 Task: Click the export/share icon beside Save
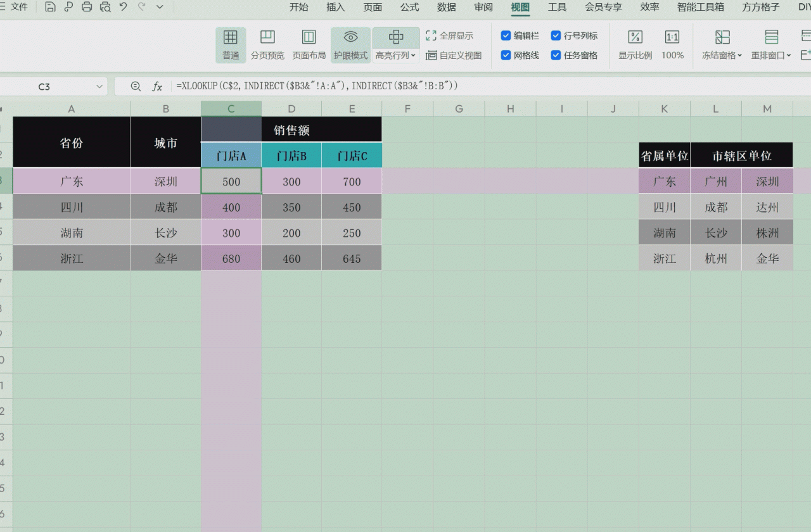coord(68,7)
